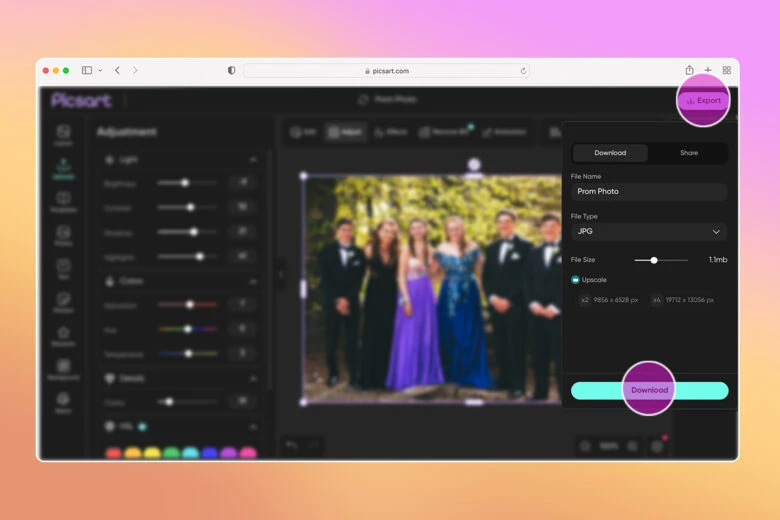Show the Safari tab overview grid
The height and width of the screenshot is (520, 780).
(727, 70)
